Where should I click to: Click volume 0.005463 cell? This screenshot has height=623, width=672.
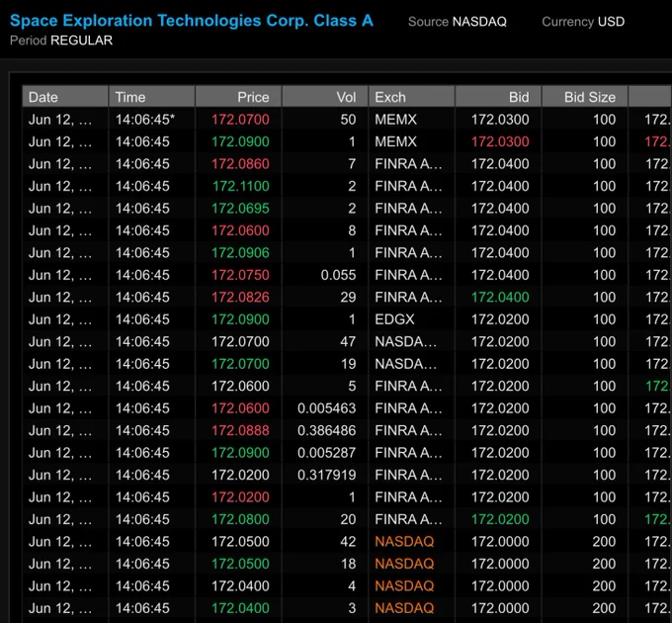tap(326, 408)
